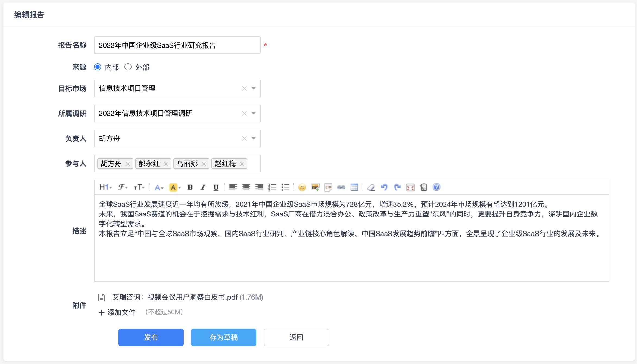Viewport: 637px width, 364px height.
Task: Expand the 目标市场 dropdown arrow
Action: 254,88
